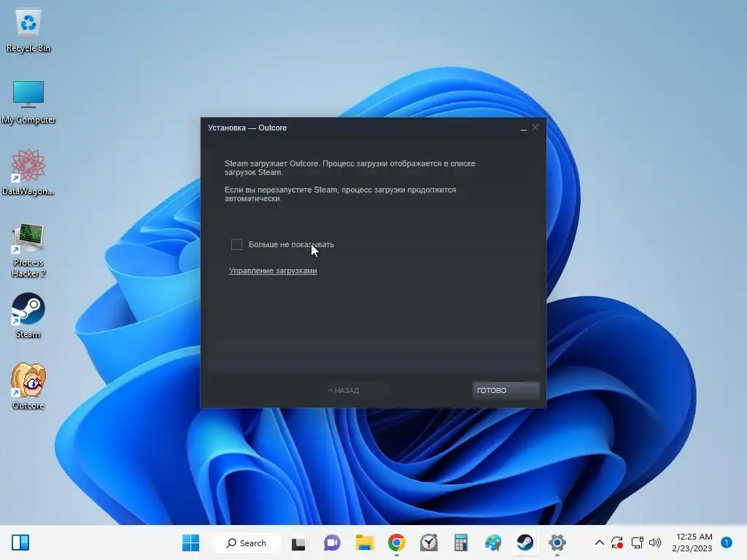The image size is (747, 560).
Task: Open Settings gear in the taskbar
Action: 557,542
